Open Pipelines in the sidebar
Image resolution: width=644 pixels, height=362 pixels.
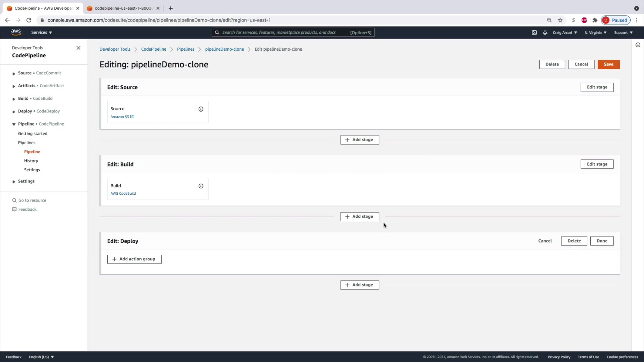27,143
